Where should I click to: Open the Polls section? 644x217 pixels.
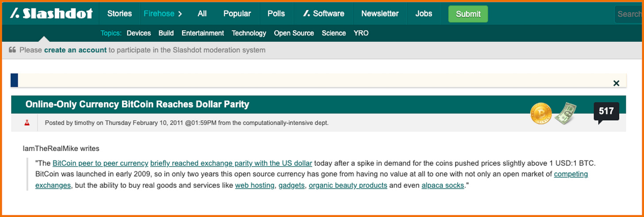point(276,14)
